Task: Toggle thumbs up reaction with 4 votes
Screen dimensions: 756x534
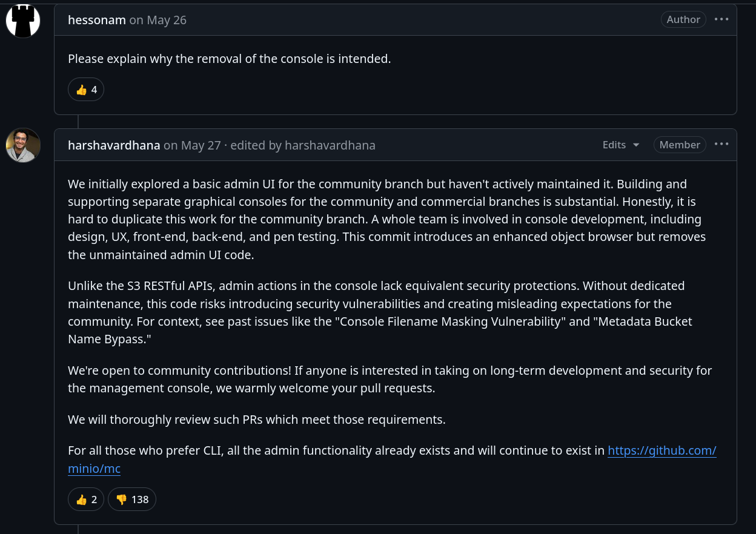Action: [x=86, y=90]
